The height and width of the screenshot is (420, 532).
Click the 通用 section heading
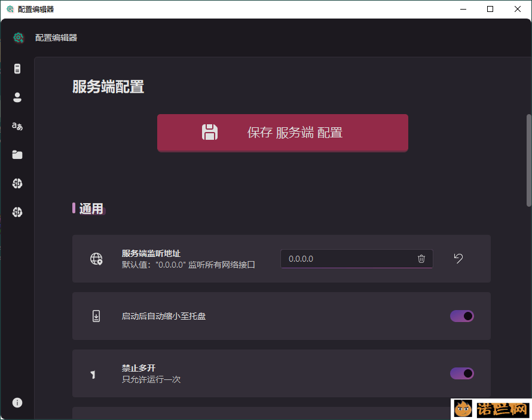pos(91,209)
